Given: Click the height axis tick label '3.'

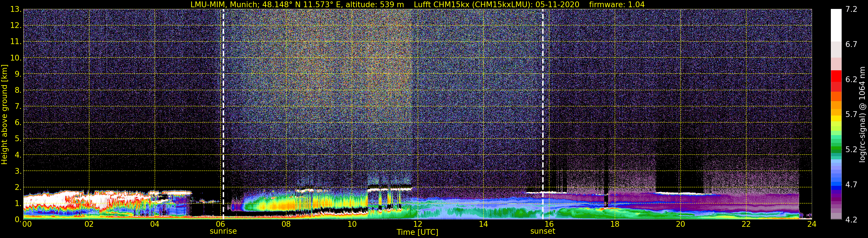Looking at the screenshot, I should tap(18, 171).
